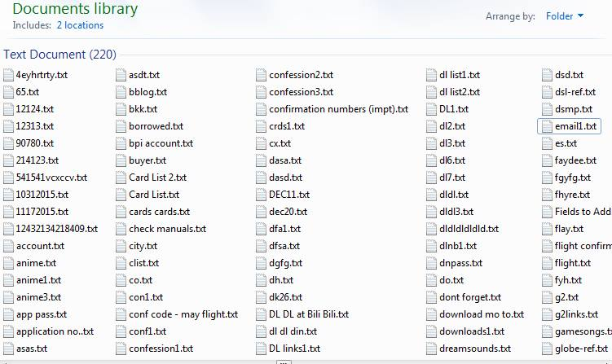This screenshot has height=364, width=612.
Task: Select the bpi account.txt icon
Action: 121,143
